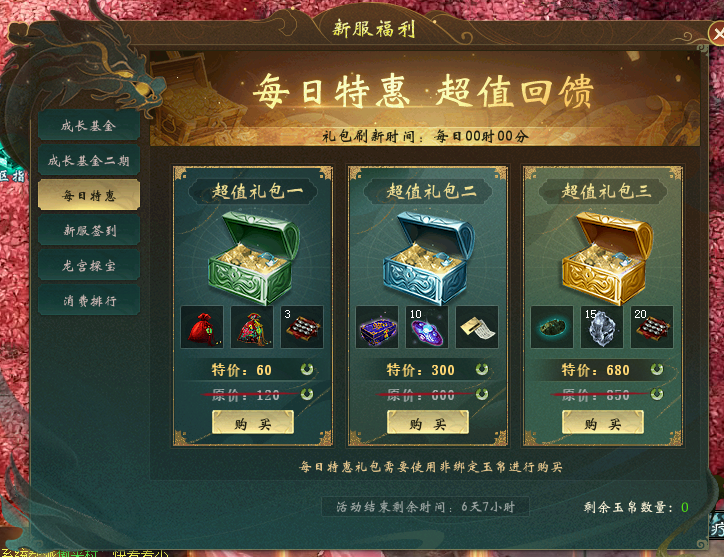Open the 龙宫探宝 tab
Screen dimensions: 724x557
click(x=89, y=266)
